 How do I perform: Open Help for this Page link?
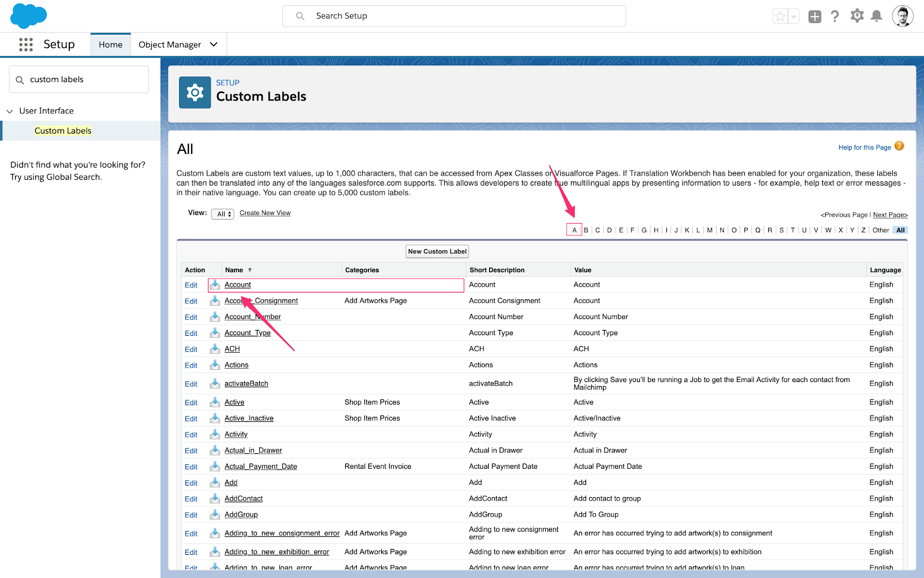(865, 147)
